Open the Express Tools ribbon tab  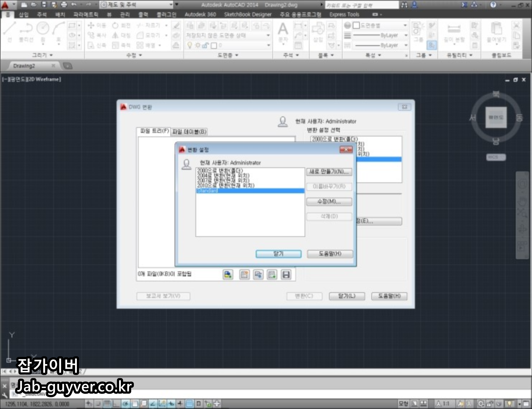(344, 14)
